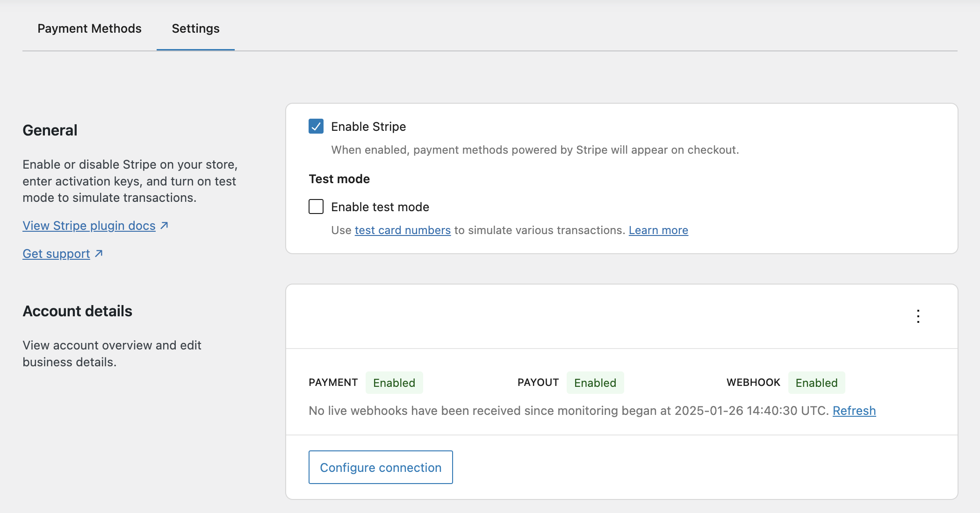Click the Webhook Enabled status badge
The image size is (980, 513).
[x=816, y=383]
